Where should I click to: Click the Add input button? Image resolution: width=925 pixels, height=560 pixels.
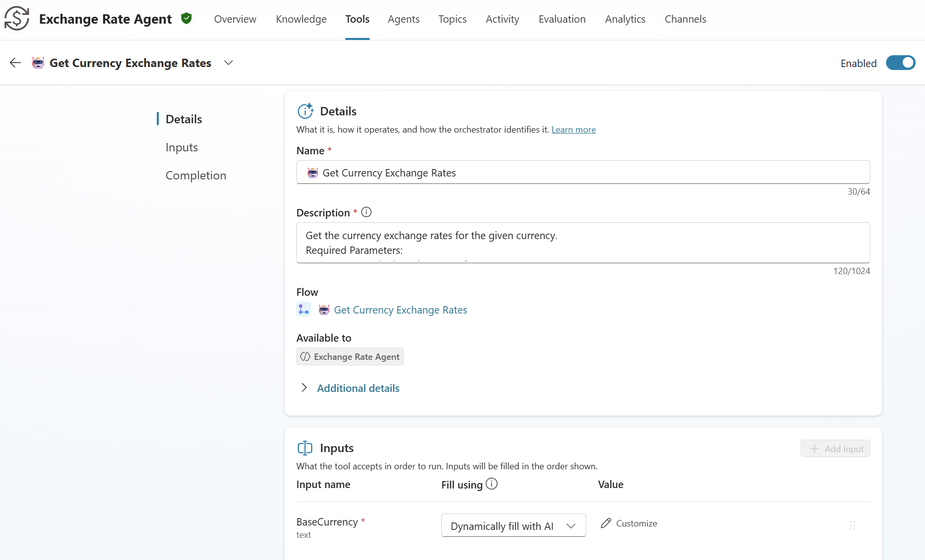point(835,449)
